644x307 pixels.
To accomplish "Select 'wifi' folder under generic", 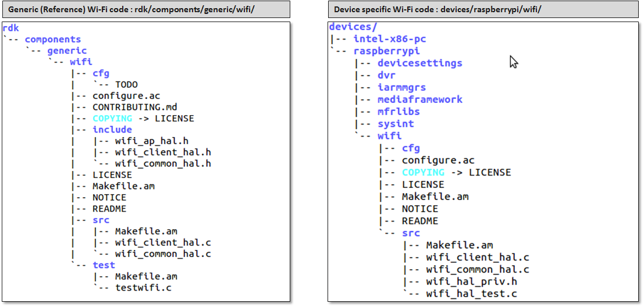I will (x=81, y=62).
